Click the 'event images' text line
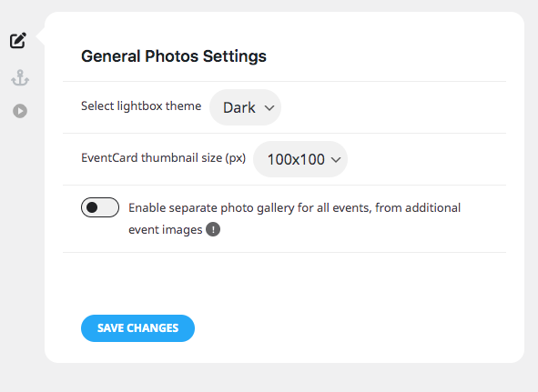Viewport: 538px width, 392px height. coord(166,230)
